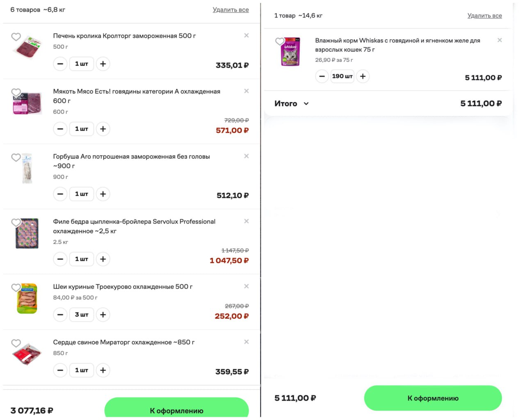Increase quantity of Печень кролика

point(103,64)
